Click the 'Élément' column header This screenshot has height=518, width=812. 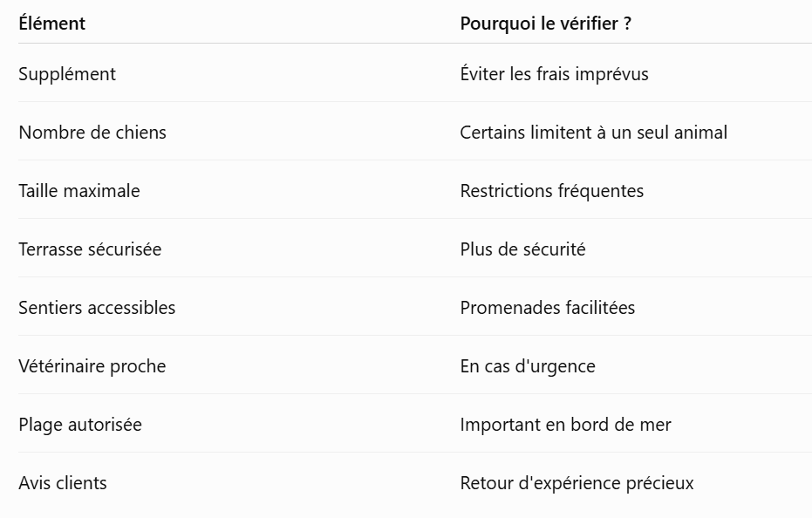(x=51, y=24)
